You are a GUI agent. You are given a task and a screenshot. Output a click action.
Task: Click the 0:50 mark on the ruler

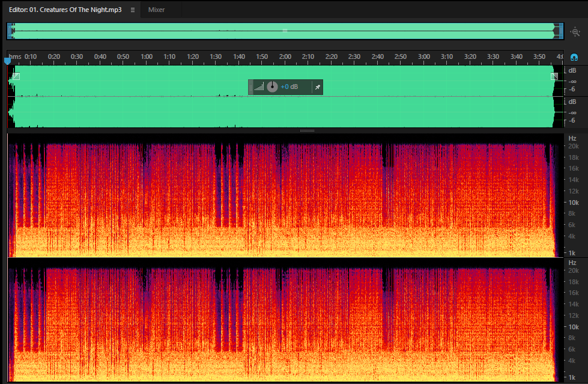click(x=123, y=56)
